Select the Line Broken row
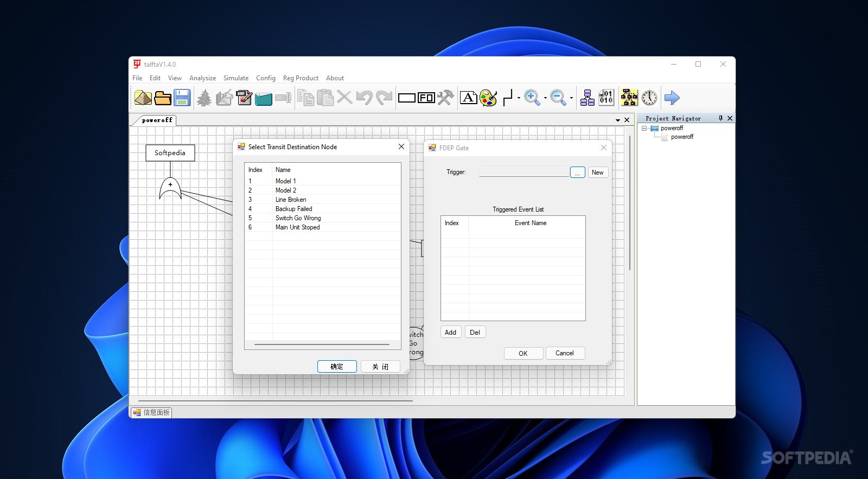 323,200
